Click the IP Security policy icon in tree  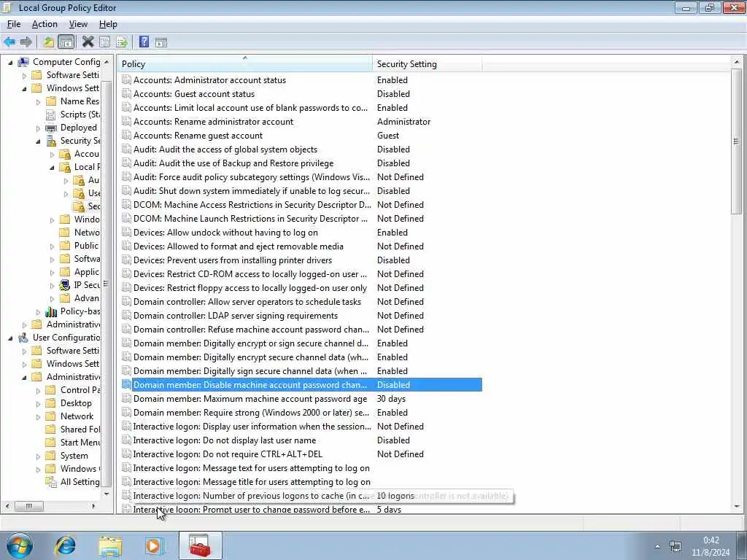pos(65,285)
